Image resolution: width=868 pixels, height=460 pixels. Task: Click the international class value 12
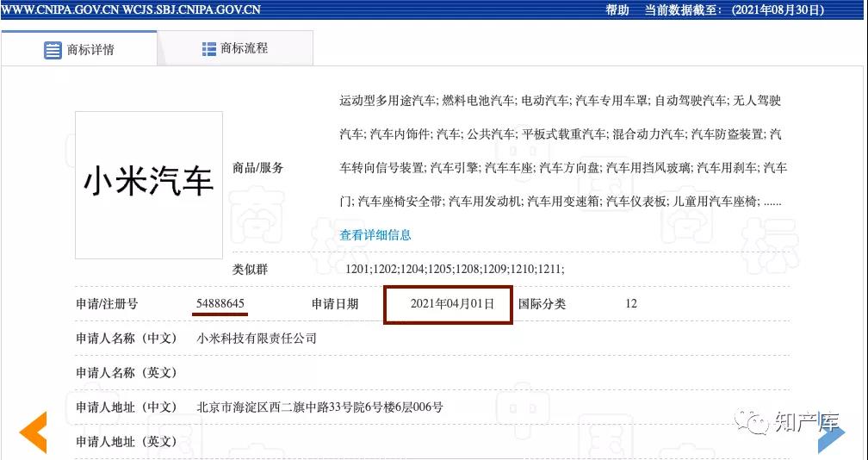click(x=631, y=304)
